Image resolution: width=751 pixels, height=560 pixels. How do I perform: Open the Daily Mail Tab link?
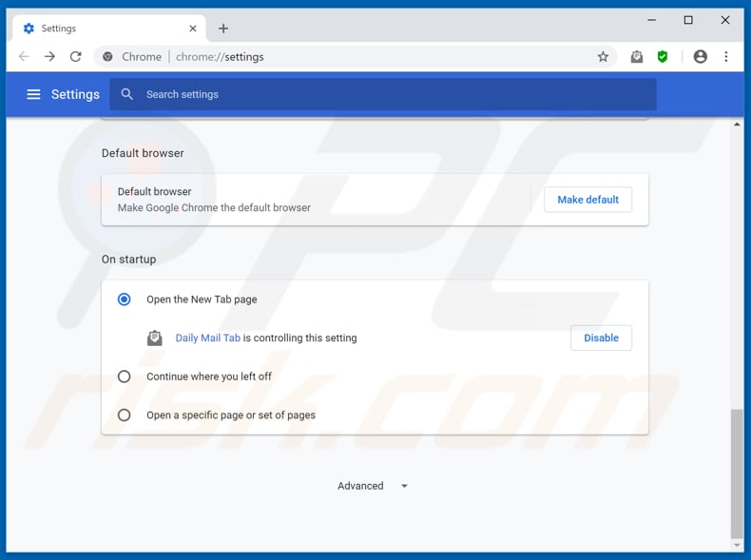208,338
